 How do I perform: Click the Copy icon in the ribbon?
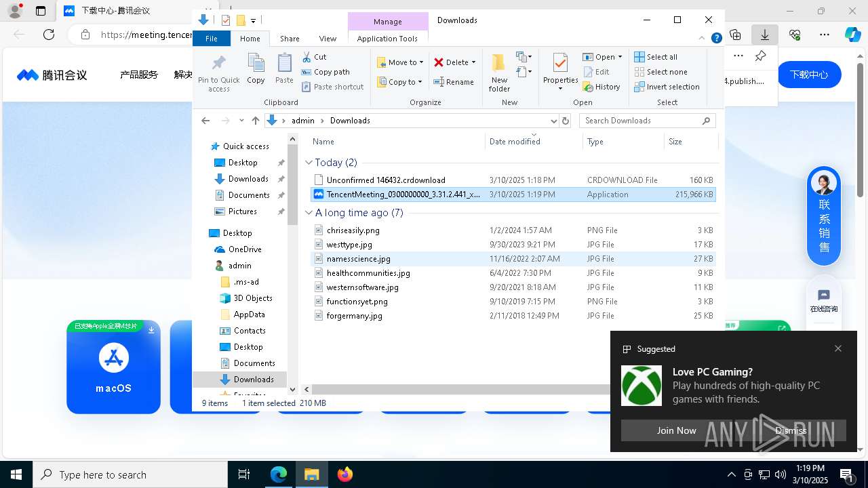256,68
